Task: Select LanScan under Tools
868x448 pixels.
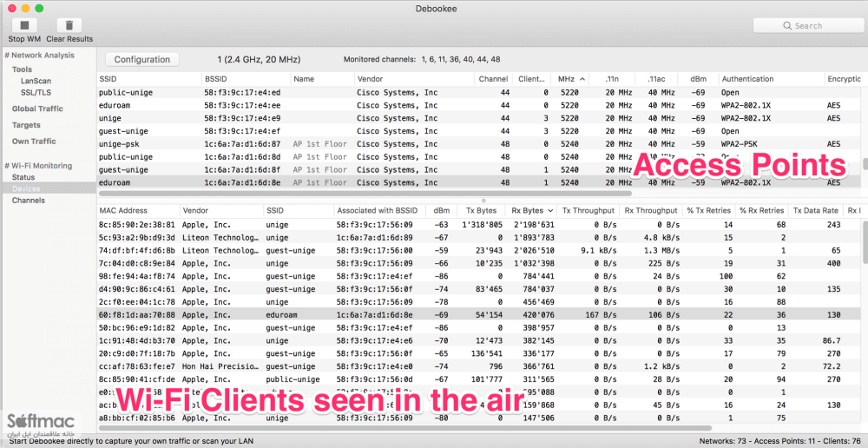Action: (x=36, y=81)
